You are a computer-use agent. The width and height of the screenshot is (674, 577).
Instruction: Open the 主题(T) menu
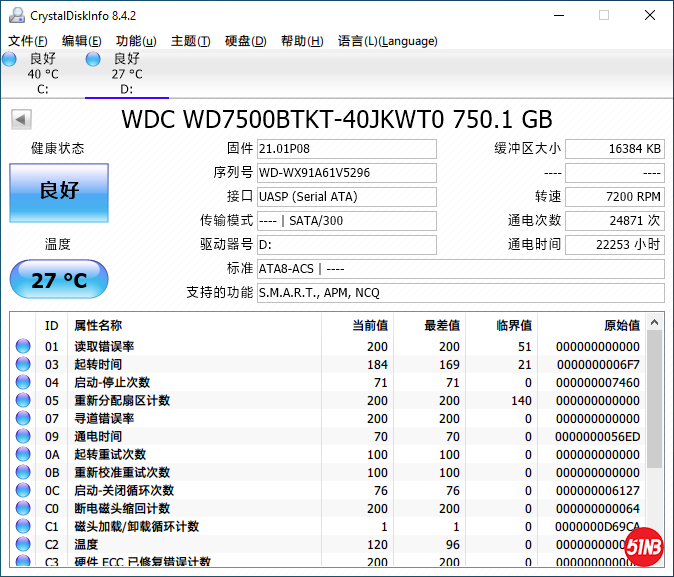point(191,41)
